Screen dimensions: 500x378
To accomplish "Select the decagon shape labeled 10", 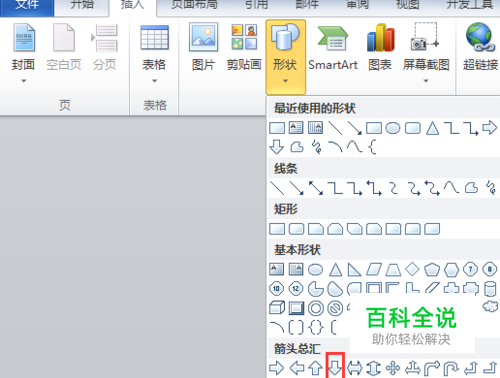I will point(277,289).
